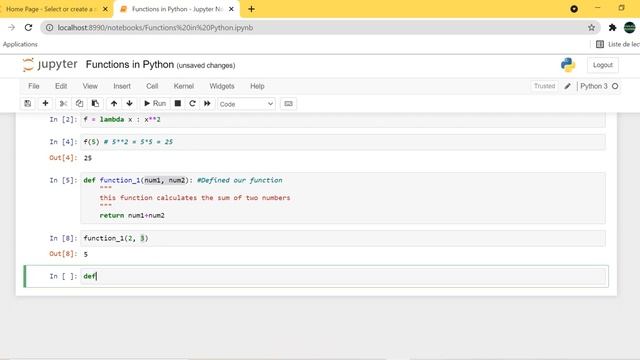Close the Home Page tab
This screenshot has height=360, width=640.
click(x=105, y=9)
